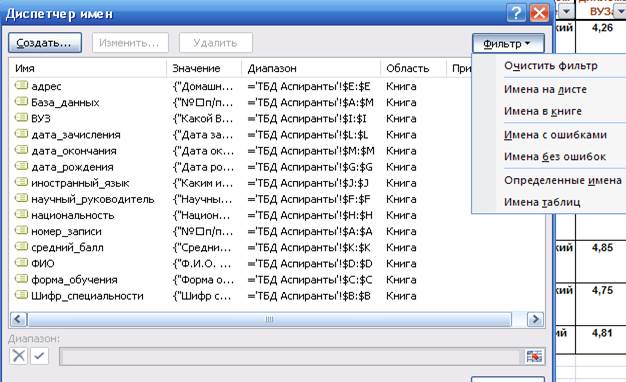Click the icon next to дата_зачисления
The width and height of the screenshot is (626, 382).
click(x=21, y=134)
